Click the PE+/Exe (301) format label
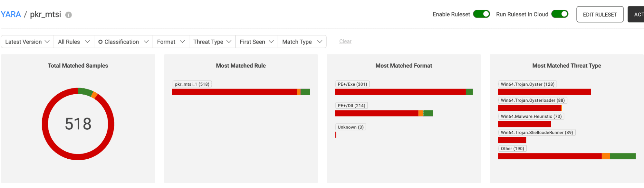 tap(352, 84)
